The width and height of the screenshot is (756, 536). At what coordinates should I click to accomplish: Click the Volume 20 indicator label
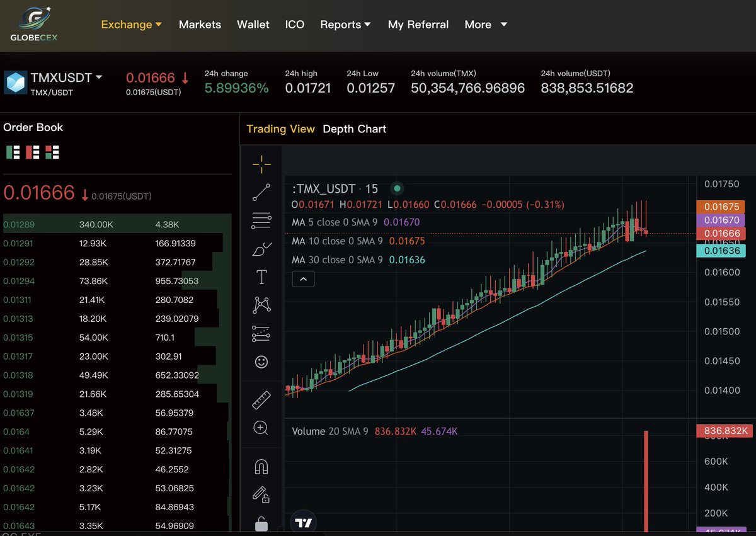coord(329,431)
